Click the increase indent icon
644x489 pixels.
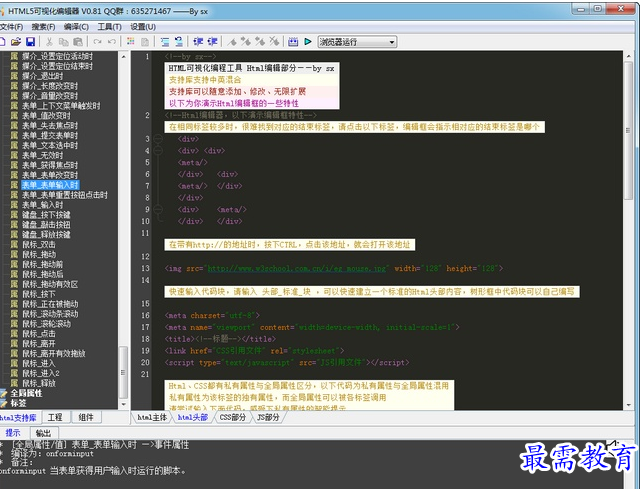165,41
